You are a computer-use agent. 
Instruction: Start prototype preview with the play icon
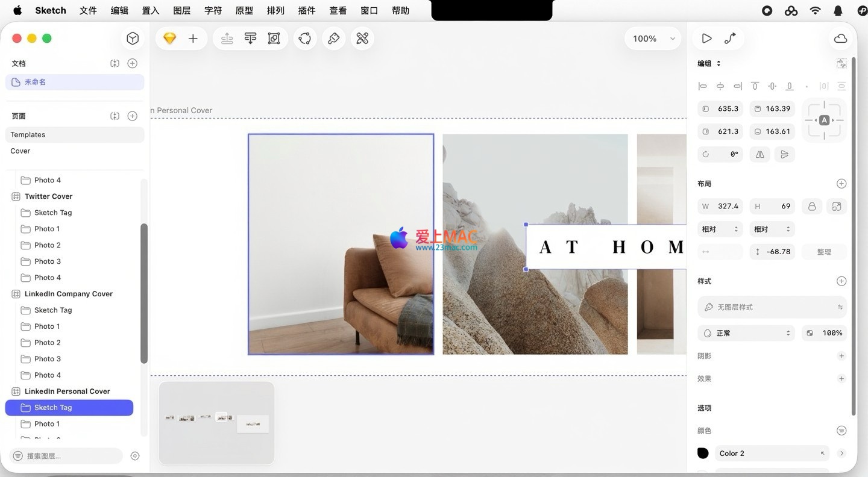(706, 39)
